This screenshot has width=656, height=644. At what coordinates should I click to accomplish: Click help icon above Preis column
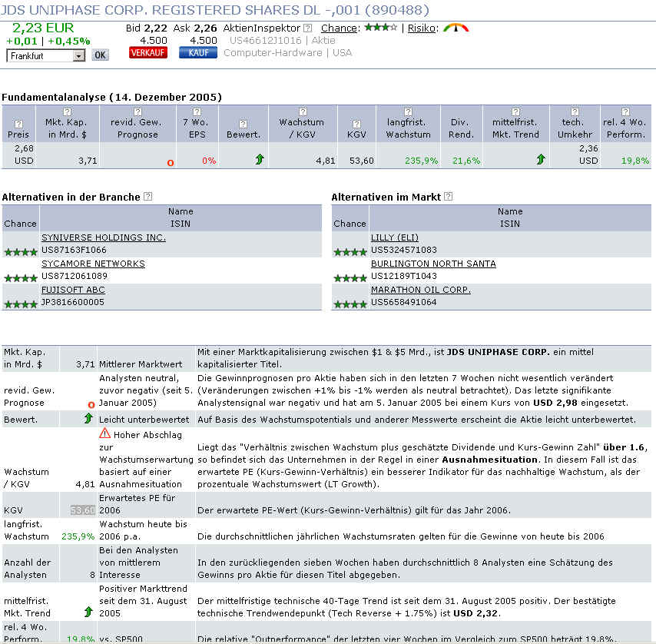tap(18, 124)
